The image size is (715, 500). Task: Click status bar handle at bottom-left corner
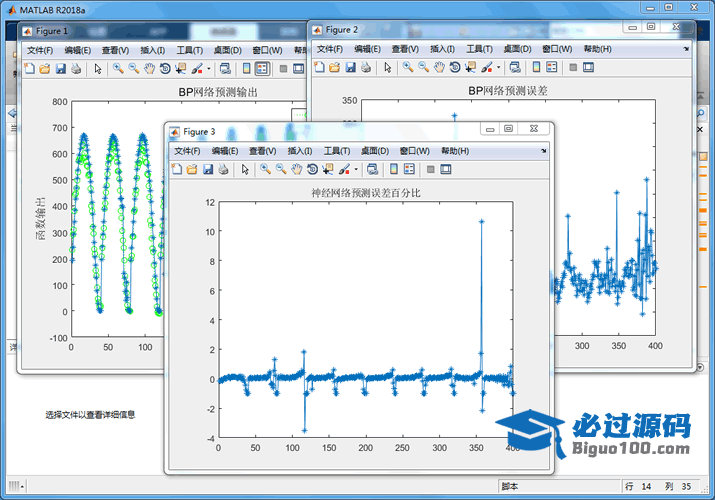click(x=14, y=486)
